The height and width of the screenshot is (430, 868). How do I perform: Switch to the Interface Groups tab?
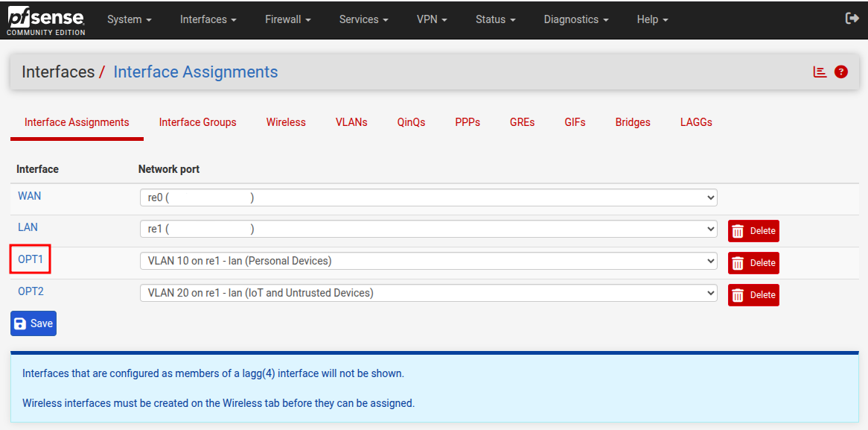pyautogui.click(x=197, y=122)
